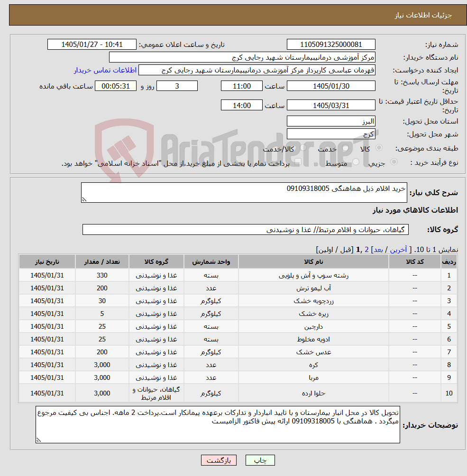Click the buyer organization name field
Image resolution: width=467 pixels, height=476 pixels.
coord(242,57)
